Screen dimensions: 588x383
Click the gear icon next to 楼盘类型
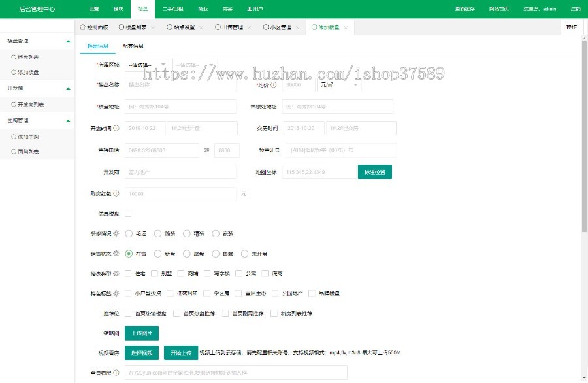pyautogui.click(x=116, y=273)
